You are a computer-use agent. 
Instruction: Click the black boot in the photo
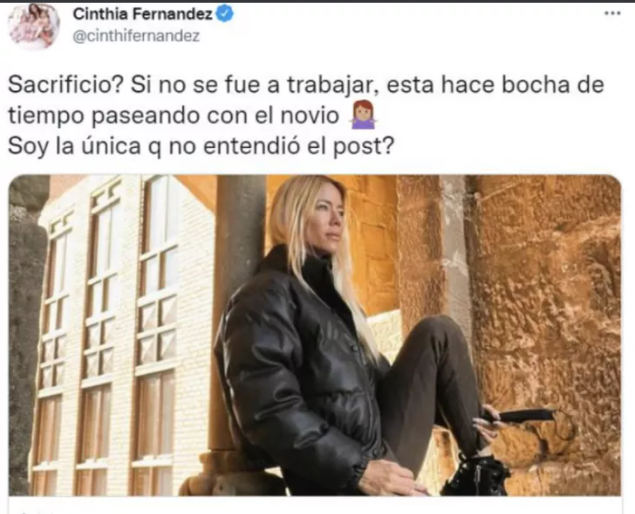tap(476, 474)
